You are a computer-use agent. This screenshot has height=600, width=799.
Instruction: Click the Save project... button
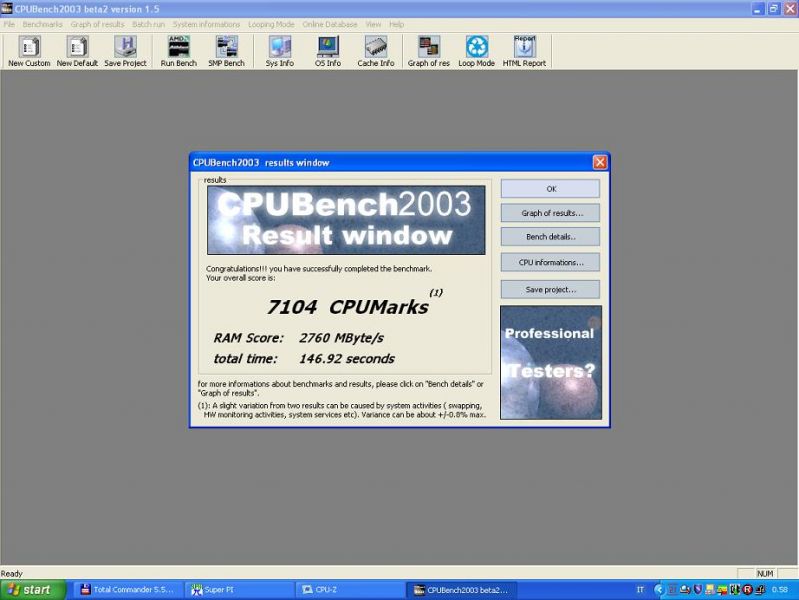click(550, 289)
